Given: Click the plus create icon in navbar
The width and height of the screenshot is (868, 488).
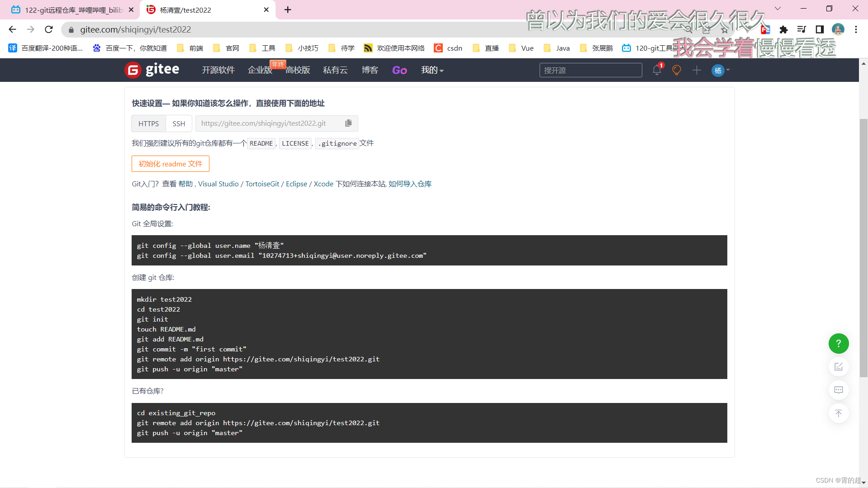Looking at the screenshot, I should (x=697, y=70).
